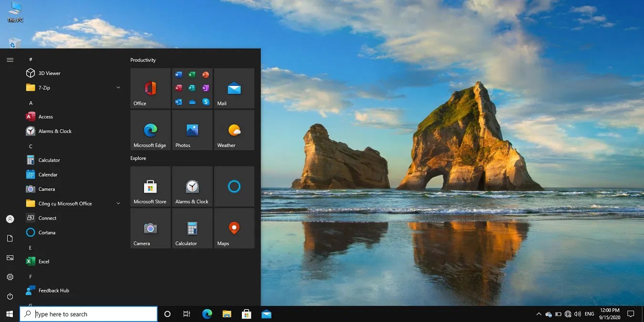Viewport: 644px width, 322px height.
Task: Open the Calculator tile in Explore group
Action: [x=192, y=229]
